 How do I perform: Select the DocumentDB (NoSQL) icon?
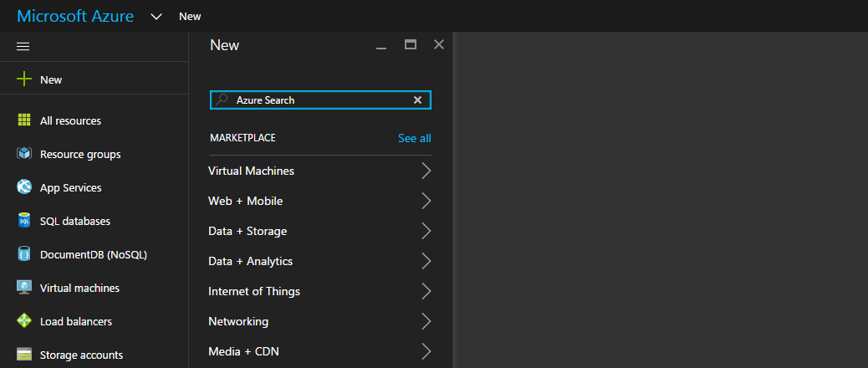pyautogui.click(x=24, y=254)
